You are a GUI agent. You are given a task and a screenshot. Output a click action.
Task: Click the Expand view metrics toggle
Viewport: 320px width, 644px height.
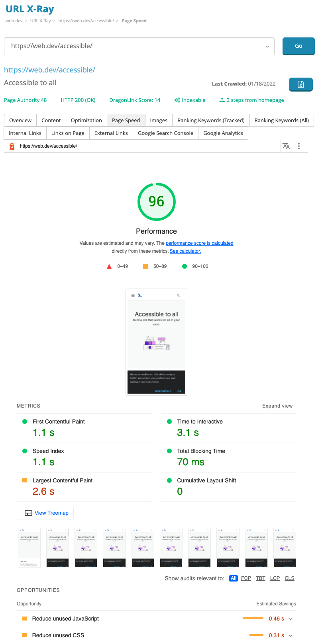click(277, 406)
